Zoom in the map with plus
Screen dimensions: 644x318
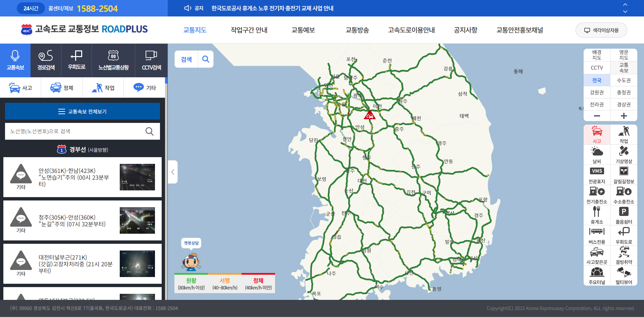click(624, 116)
